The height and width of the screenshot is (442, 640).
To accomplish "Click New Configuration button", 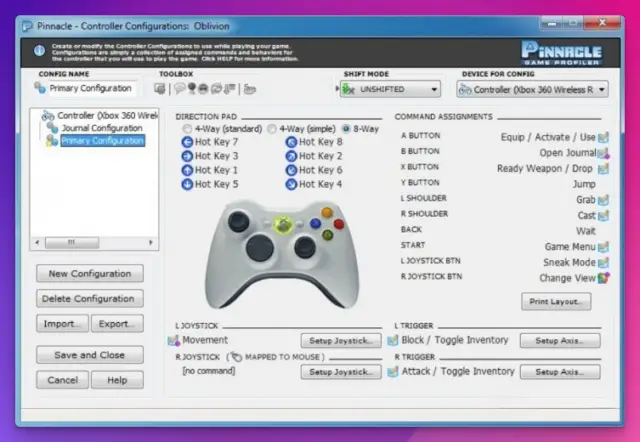I will tap(90, 273).
